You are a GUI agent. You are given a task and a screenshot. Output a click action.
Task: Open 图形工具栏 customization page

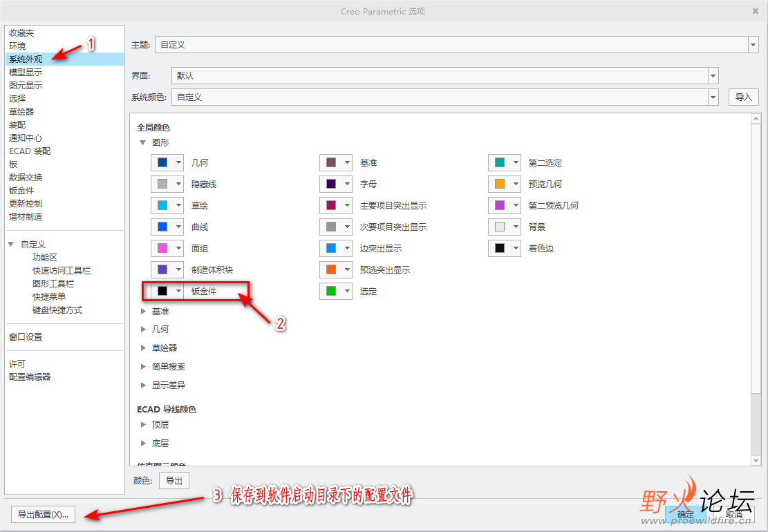(53, 284)
